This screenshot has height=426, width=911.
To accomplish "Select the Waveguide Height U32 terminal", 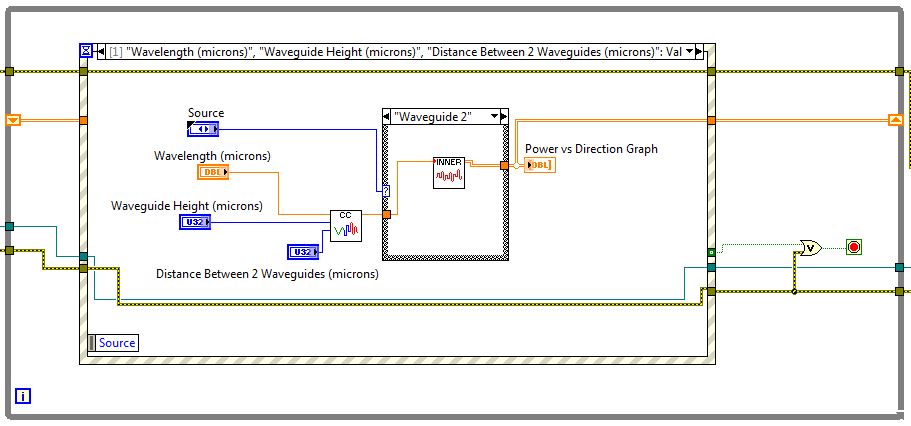I will tap(195, 221).
